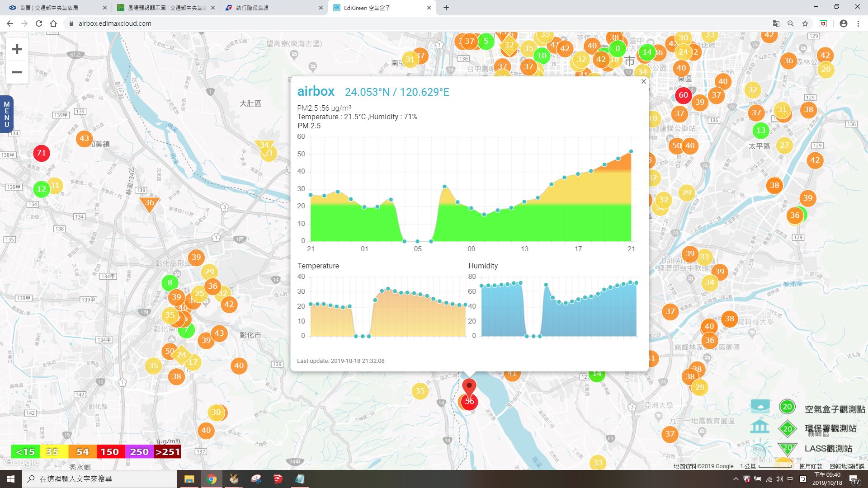Open Chrome zoom magnifier icon
This screenshot has height=488, width=868.
[791, 23]
